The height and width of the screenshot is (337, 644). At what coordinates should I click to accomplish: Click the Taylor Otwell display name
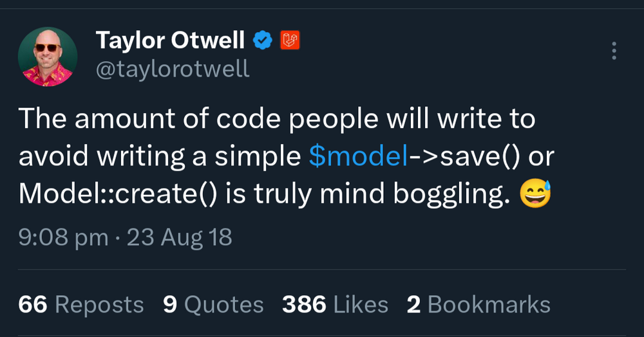(x=170, y=41)
